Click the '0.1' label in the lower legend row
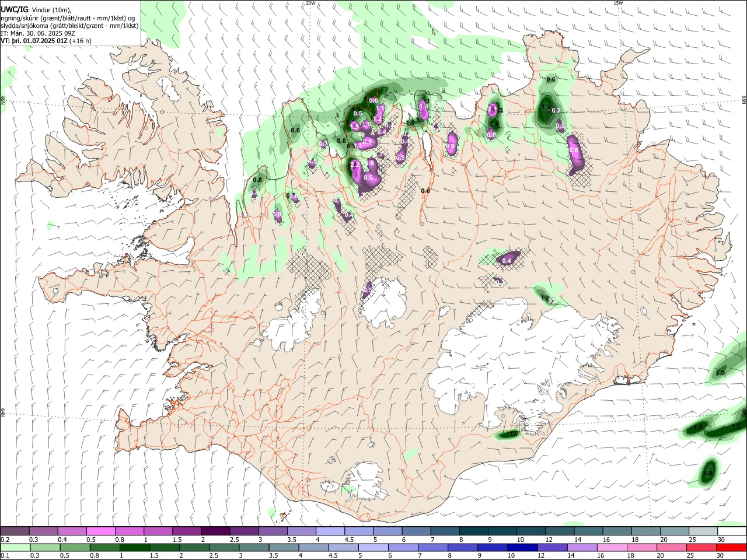Screen dimensions: 747x560 [5, 556]
